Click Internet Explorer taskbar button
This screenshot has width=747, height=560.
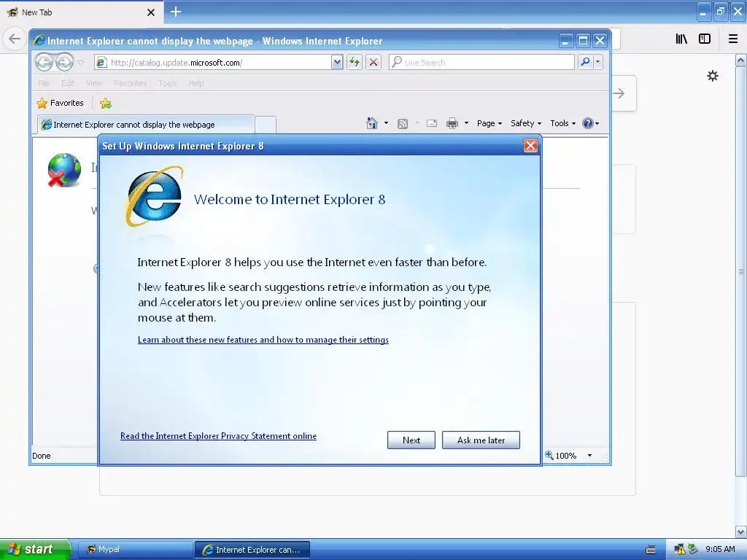(x=252, y=550)
